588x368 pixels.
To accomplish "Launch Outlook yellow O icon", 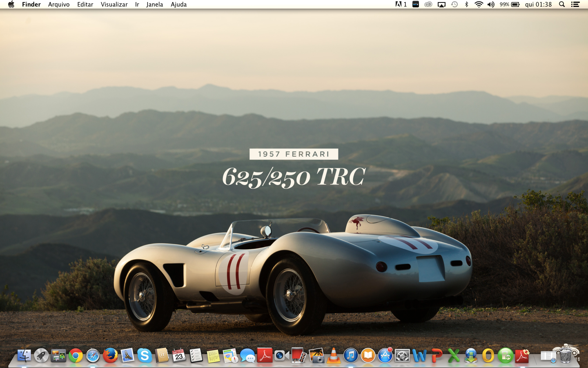I will (x=488, y=355).
